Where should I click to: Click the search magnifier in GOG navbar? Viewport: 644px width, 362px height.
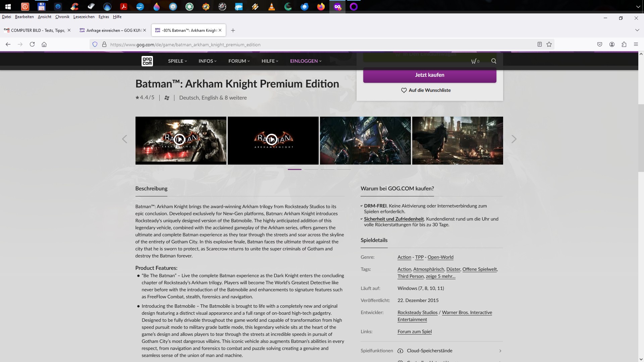494,61
